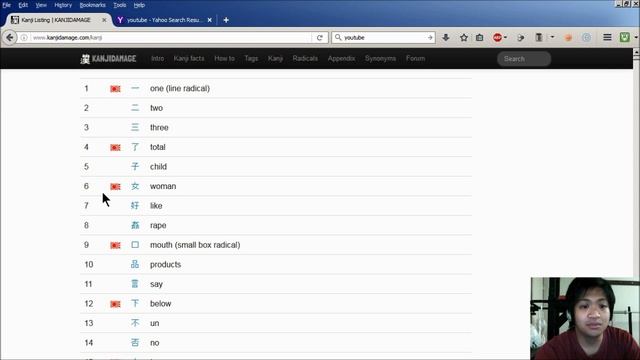Click the KANJIDAMAGE logo
The height and width of the screenshot is (360, 640).
pyautogui.click(x=108, y=59)
